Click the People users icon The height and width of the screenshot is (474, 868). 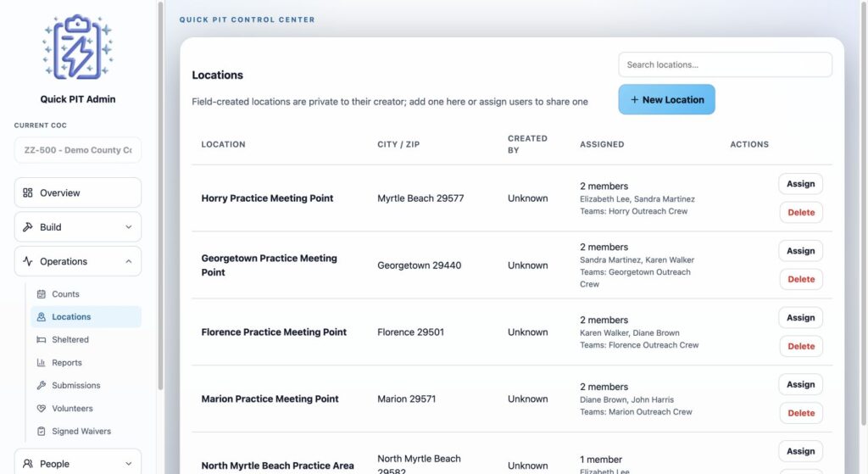pyautogui.click(x=28, y=464)
